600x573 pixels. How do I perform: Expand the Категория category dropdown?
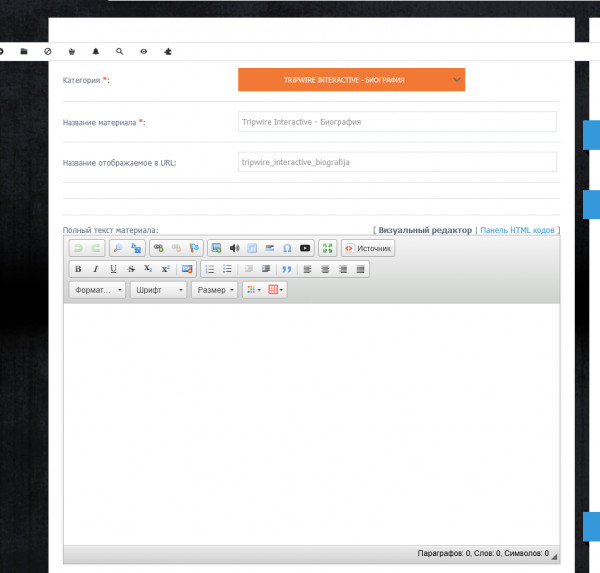(351, 80)
